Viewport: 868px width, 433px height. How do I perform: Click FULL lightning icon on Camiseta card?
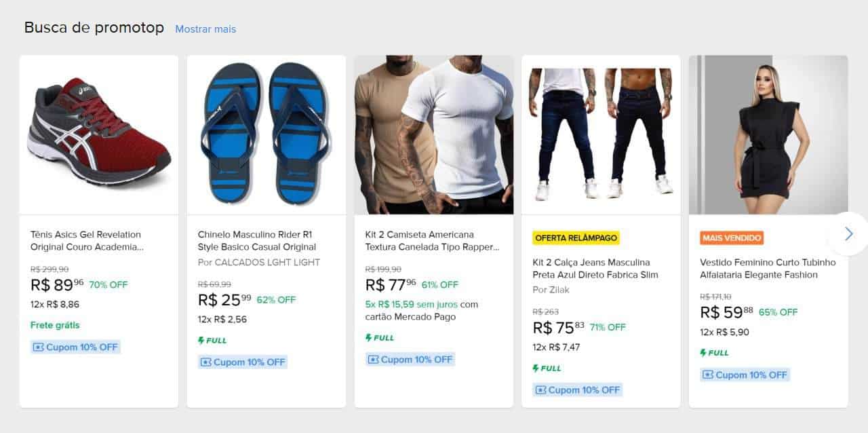pos(369,338)
